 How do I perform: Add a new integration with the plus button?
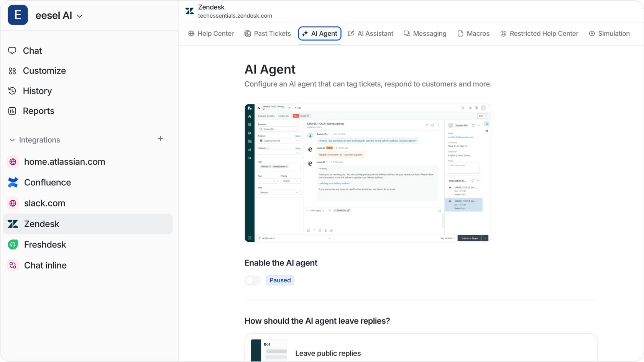(x=160, y=139)
